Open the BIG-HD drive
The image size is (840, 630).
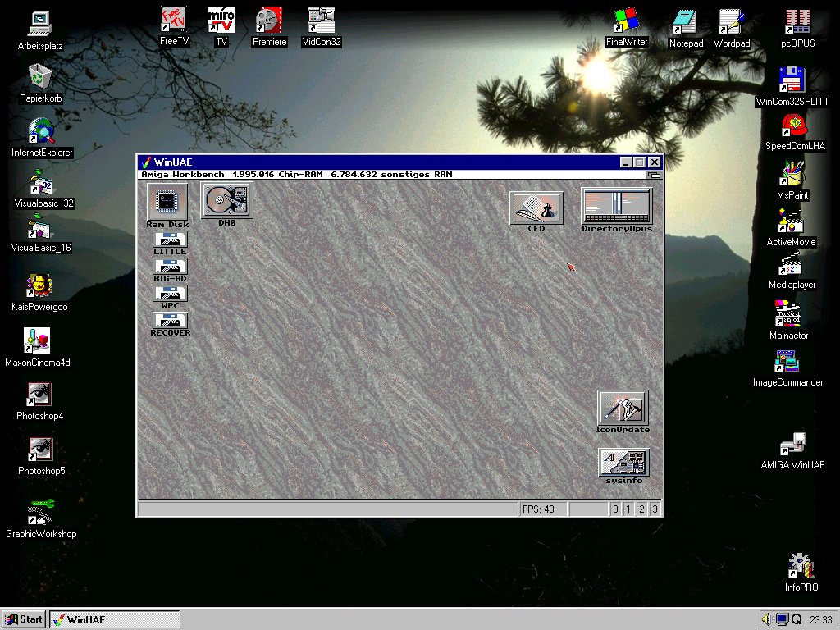[x=170, y=267]
